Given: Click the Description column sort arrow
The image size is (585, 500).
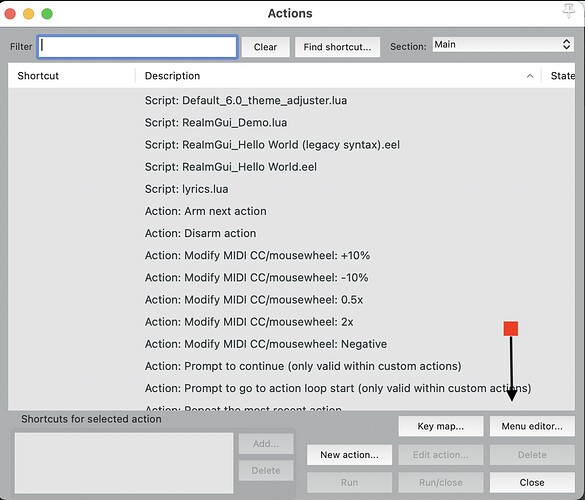Looking at the screenshot, I should coord(530,76).
